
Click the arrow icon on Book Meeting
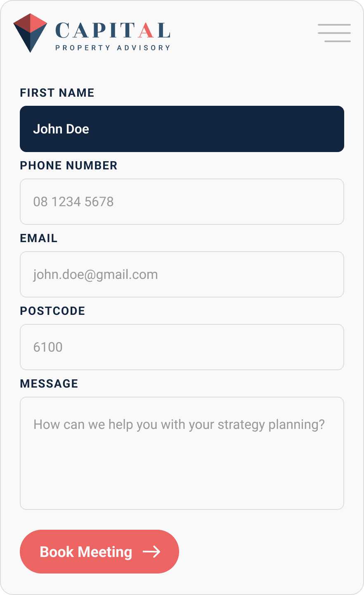coord(151,552)
